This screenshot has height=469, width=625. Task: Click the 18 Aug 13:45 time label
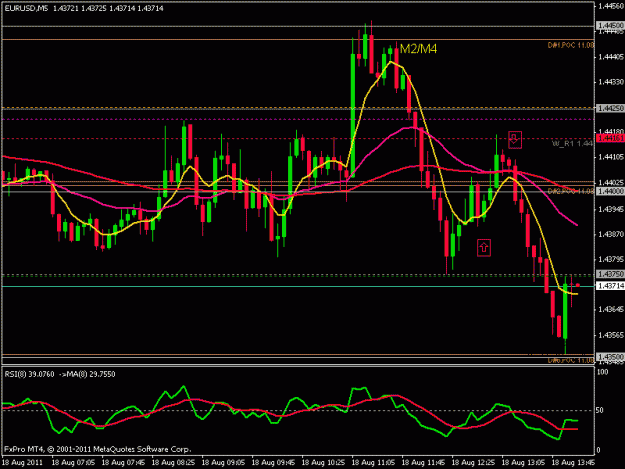tap(574, 463)
